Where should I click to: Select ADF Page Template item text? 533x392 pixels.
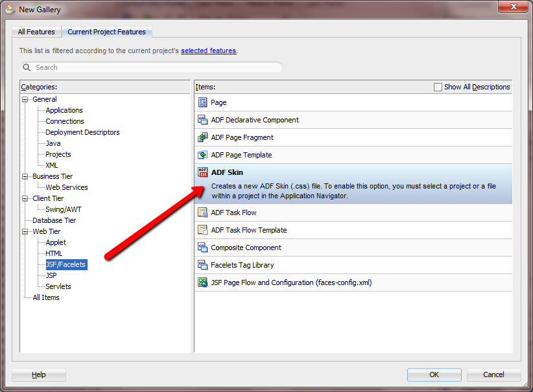click(241, 155)
